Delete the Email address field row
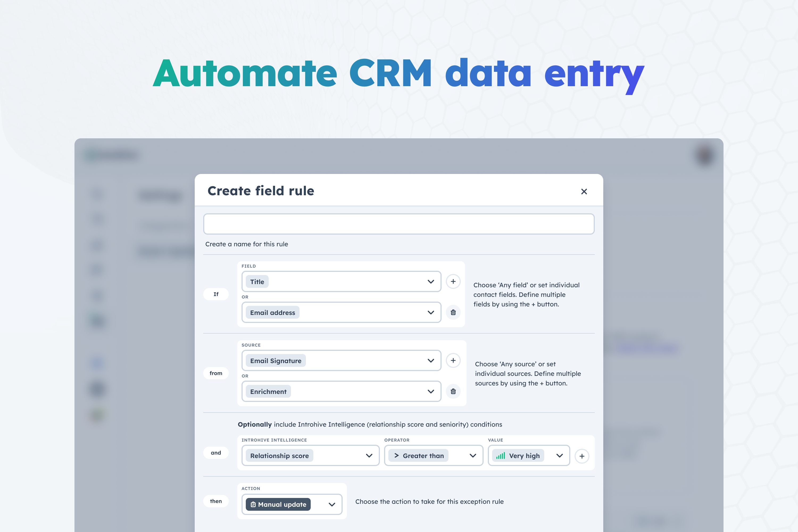The height and width of the screenshot is (532, 798). (x=453, y=312)
